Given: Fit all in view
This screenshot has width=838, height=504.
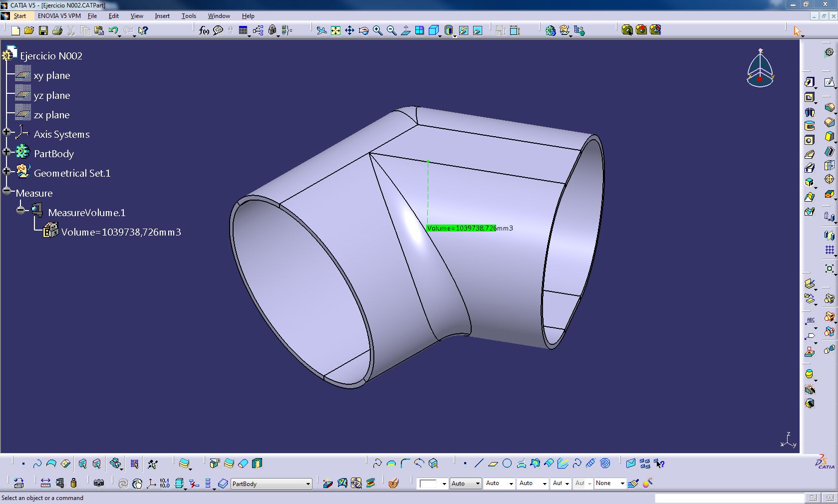Looking at the screenshot, I should pyautogui.click(x=335, y=30).
